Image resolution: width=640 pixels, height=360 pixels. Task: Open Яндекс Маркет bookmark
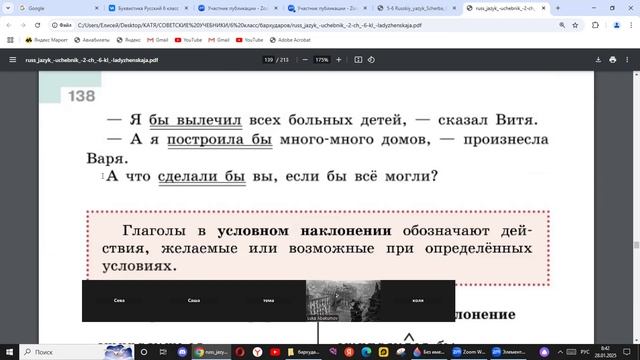46,40
